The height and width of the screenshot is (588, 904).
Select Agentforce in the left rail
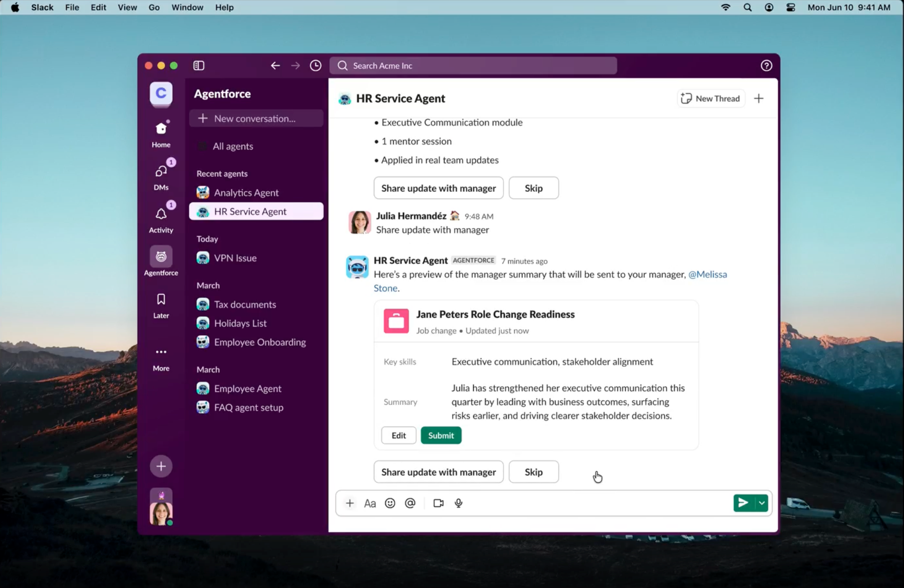coord(161,261)
